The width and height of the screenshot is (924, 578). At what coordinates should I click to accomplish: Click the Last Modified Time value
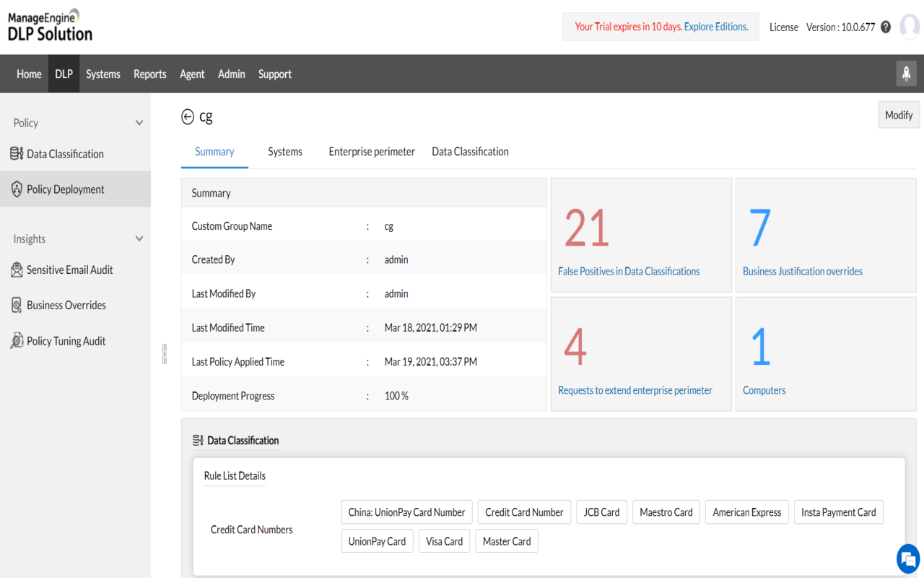[x=430, y=328]
